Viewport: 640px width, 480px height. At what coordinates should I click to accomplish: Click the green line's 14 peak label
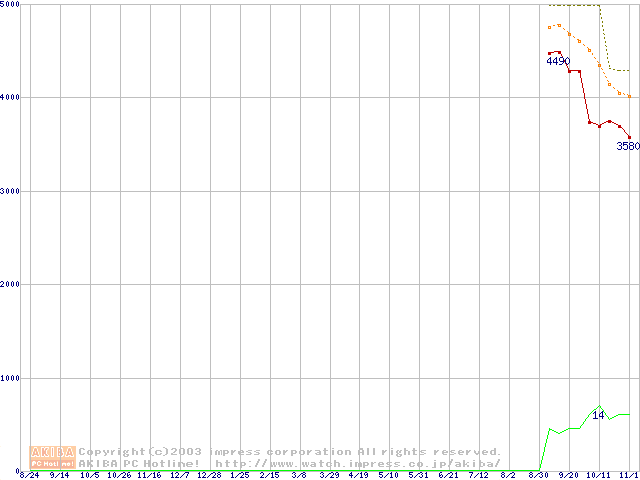coord(598,415)
